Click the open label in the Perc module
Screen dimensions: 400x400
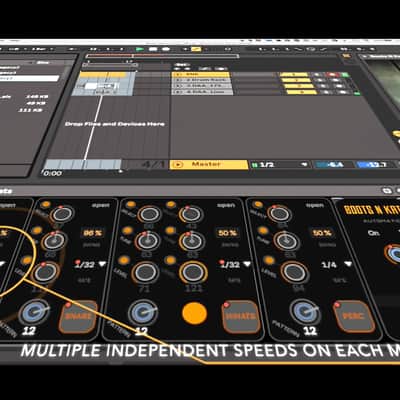tap(315, 205)
